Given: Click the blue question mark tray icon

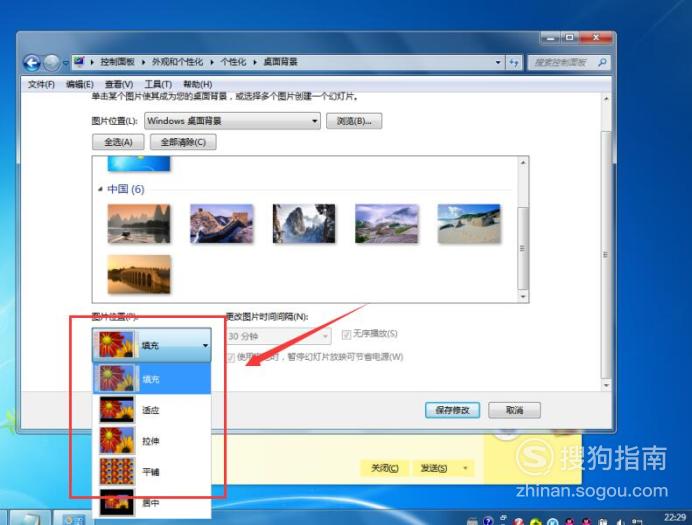Looking at the screenshot, I should click(x=488, y=521).
